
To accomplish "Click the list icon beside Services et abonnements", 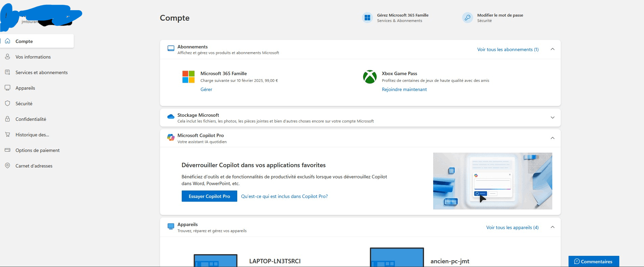I will click(7, 72).
